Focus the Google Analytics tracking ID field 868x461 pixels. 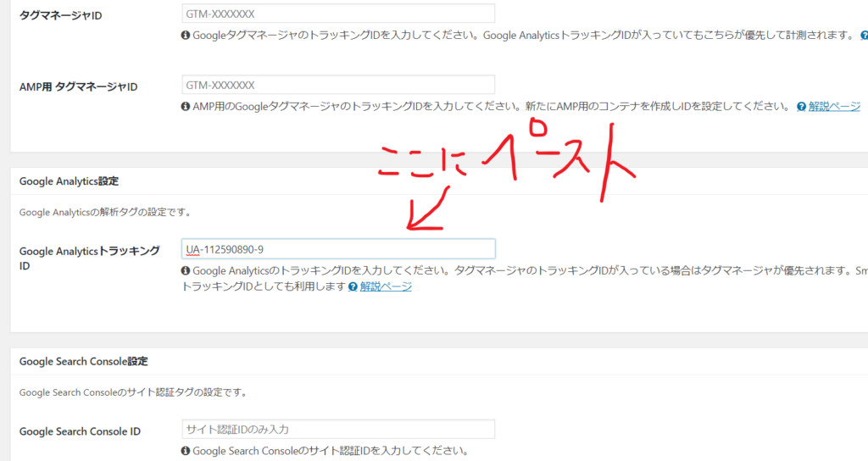tap(338, 249)
